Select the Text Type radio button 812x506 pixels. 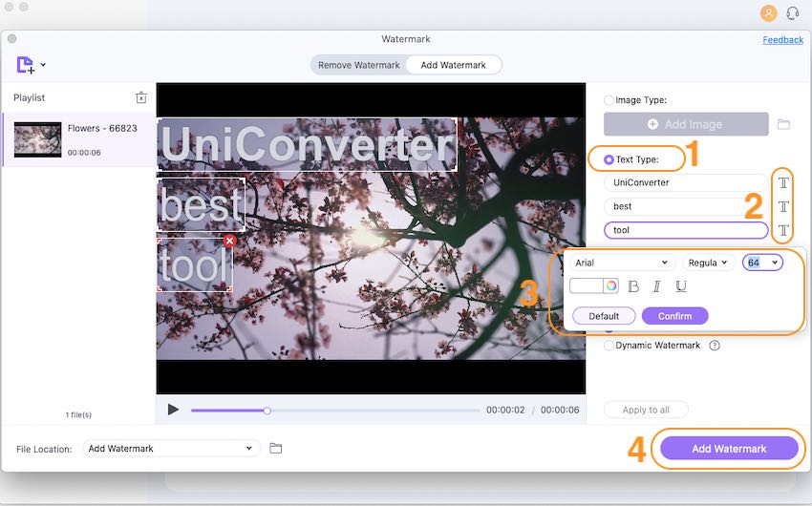[609, 159]
